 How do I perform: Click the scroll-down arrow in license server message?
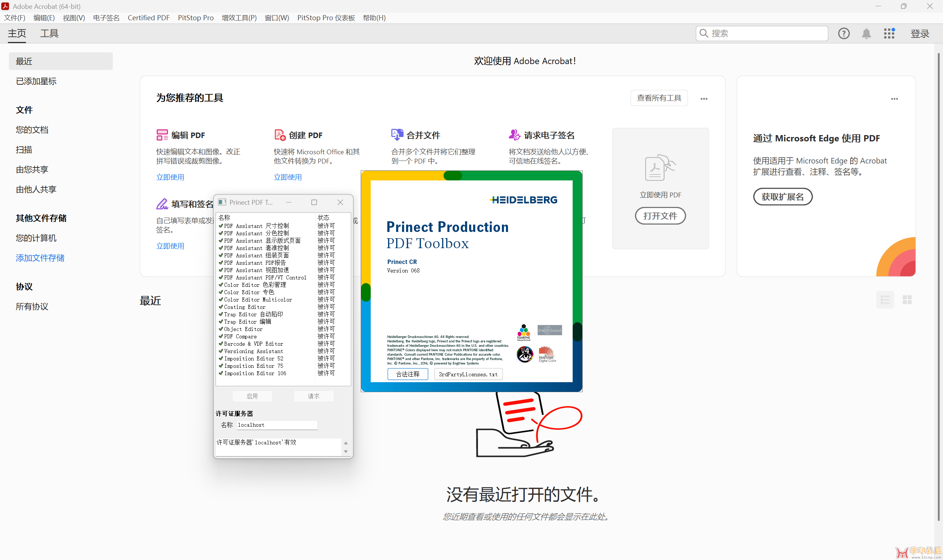pyautogui.click(x=346, y=451)
